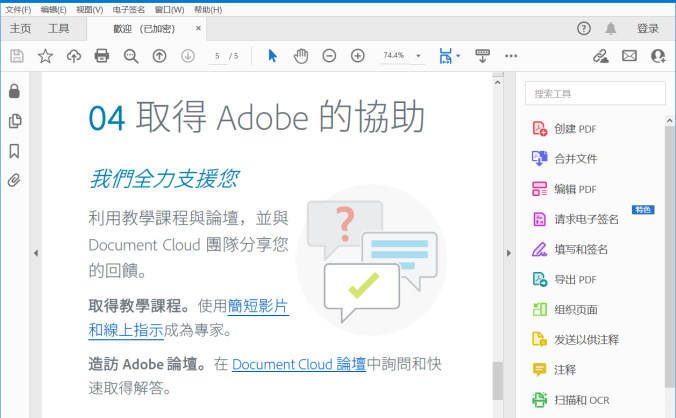Image resolution: width=676 pixels, height=418 pixels.
Task: Close the 歡迎 document tab
Action: pyautogui.click(x=198, y=28)
